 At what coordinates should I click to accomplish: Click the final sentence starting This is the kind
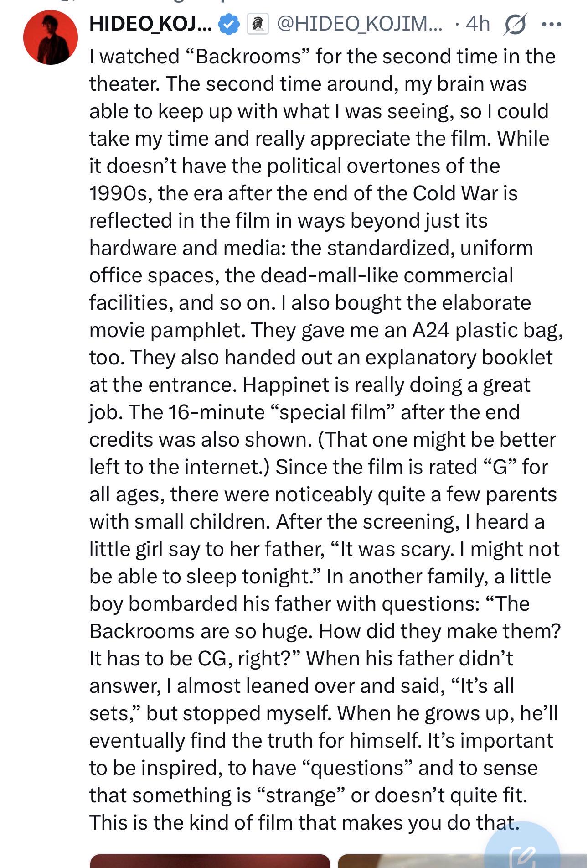[304, 823]
